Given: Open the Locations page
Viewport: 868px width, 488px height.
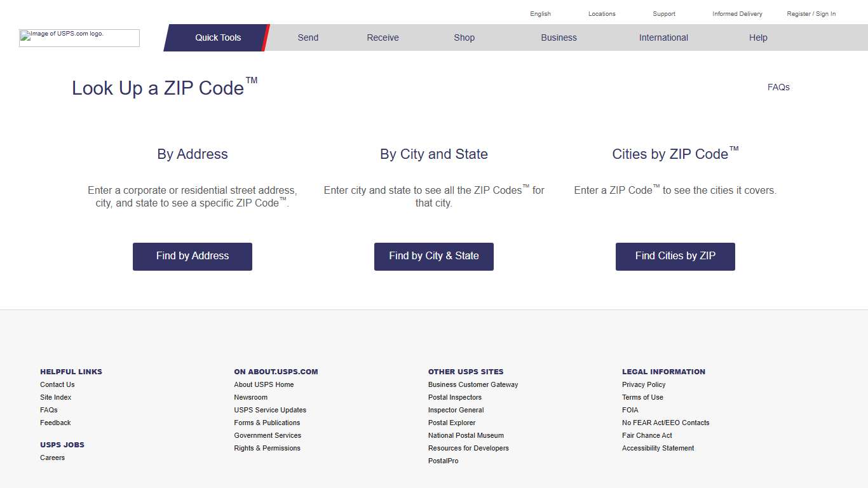Looking at the screenshot, I should pos(601,13).
